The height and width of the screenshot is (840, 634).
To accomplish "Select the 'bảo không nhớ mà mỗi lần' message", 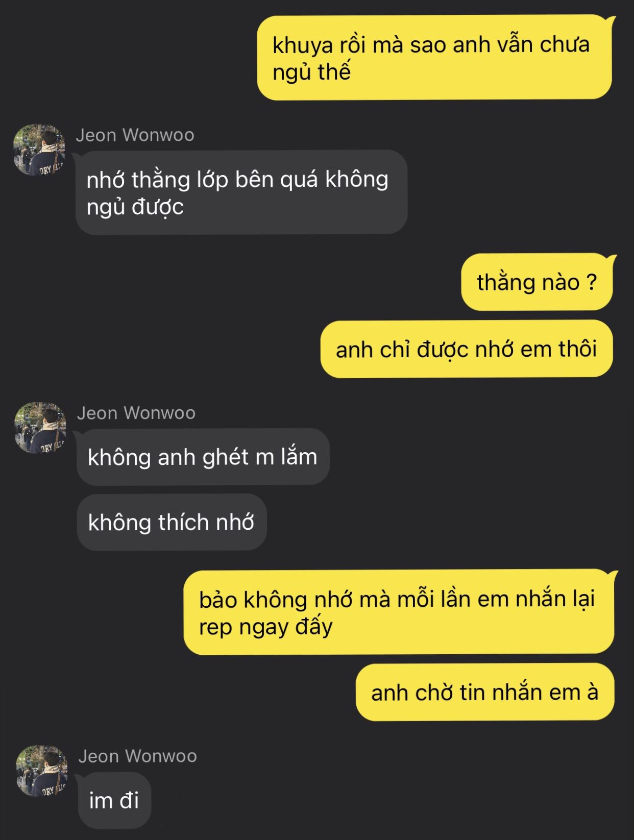I will click(399, 612).
